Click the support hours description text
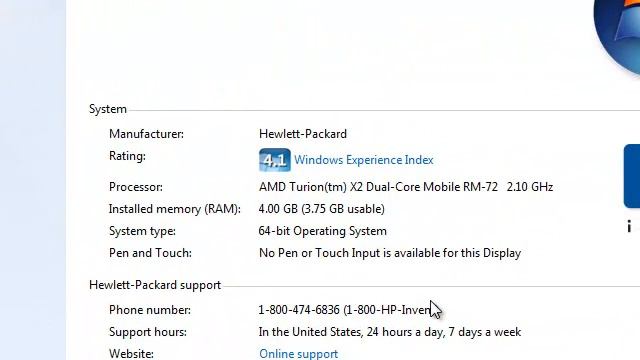This screenshot has height=360, width=640. 390,332
